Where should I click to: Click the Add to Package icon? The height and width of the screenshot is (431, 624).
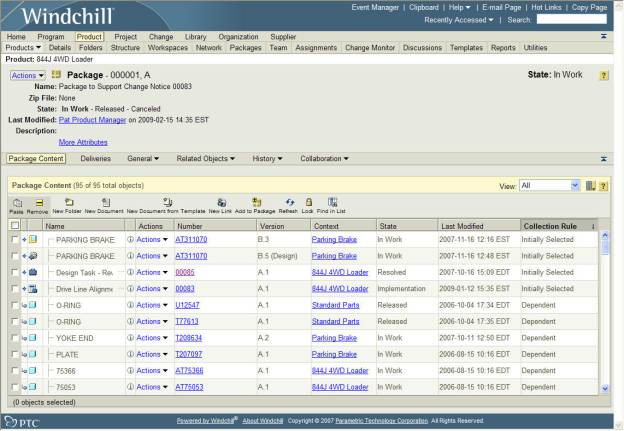[257, 202]
